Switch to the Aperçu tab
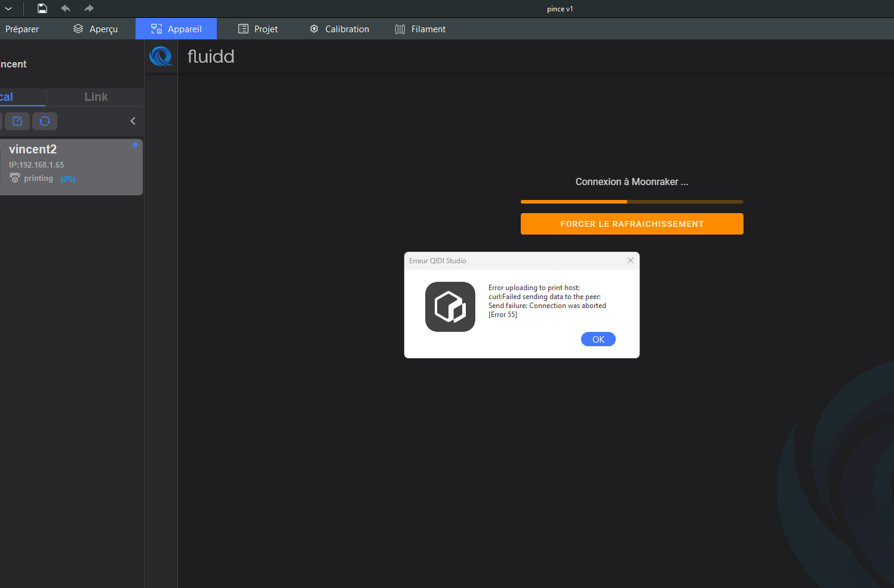The width and height of the screenshot is (894, 588). [x=96, y=29]
